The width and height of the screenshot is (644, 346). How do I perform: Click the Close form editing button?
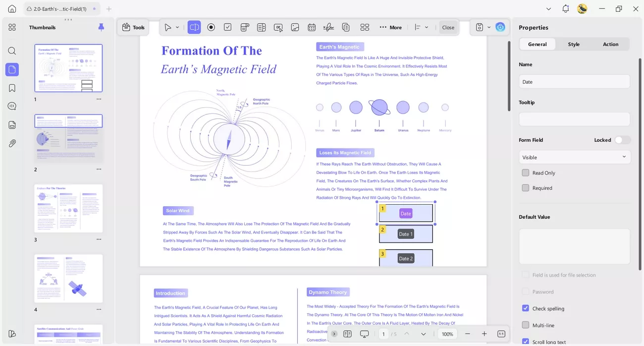pyautogui.click(x=448, y=27)
